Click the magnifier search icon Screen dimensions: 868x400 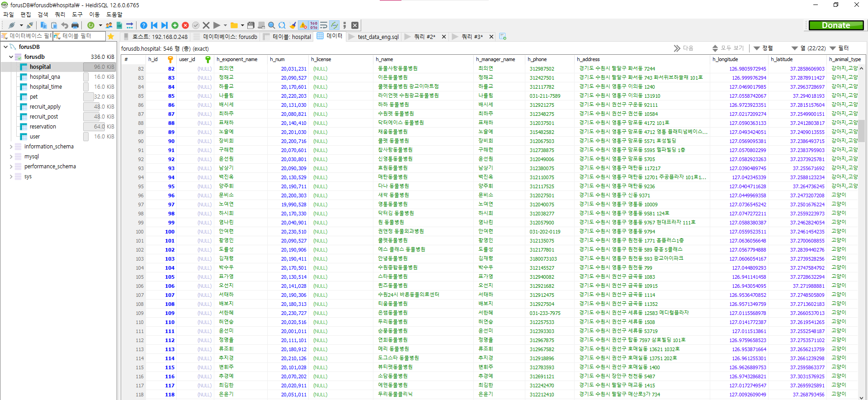pyautogui.click(x=272, y=25)
